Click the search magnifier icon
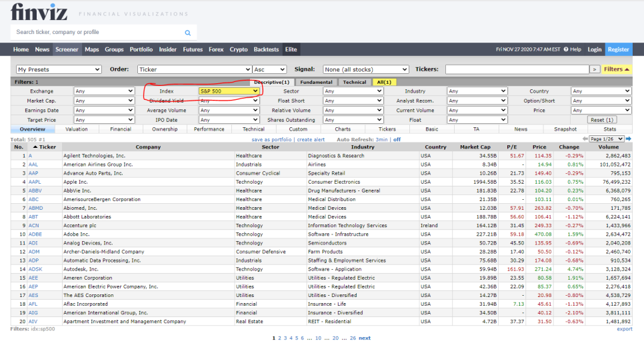644x345 pixels. pos(188,33)
